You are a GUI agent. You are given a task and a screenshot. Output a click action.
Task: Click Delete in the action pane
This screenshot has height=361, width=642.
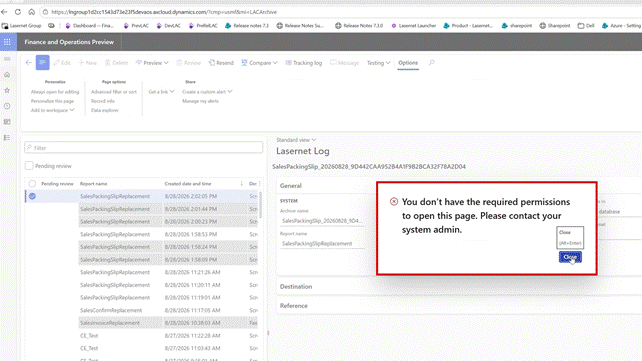pos(116,63)
